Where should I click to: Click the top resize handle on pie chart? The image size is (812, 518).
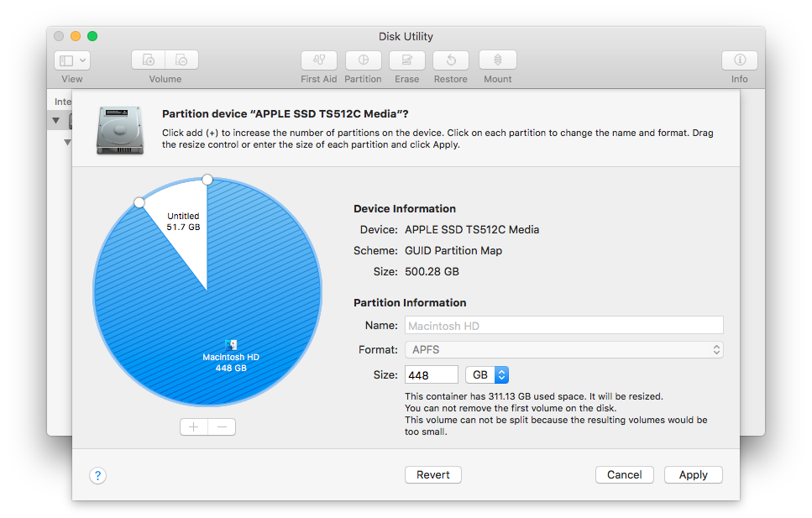(207, 180)
